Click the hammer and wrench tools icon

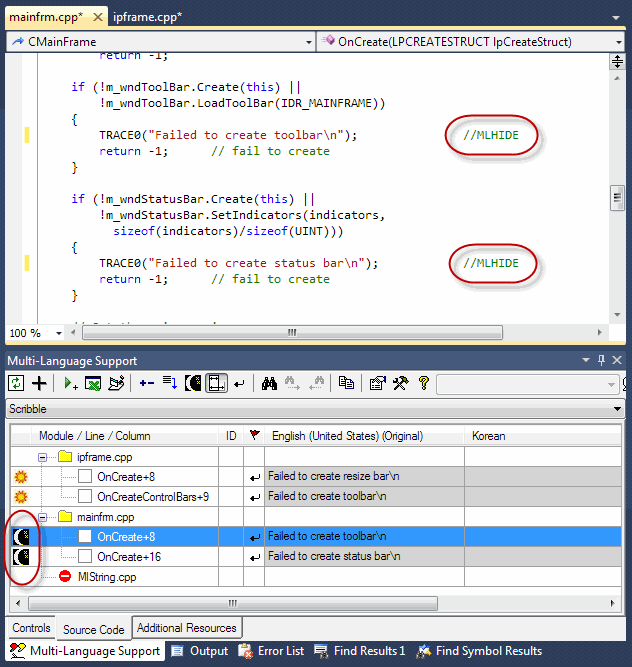click(400, 383)
